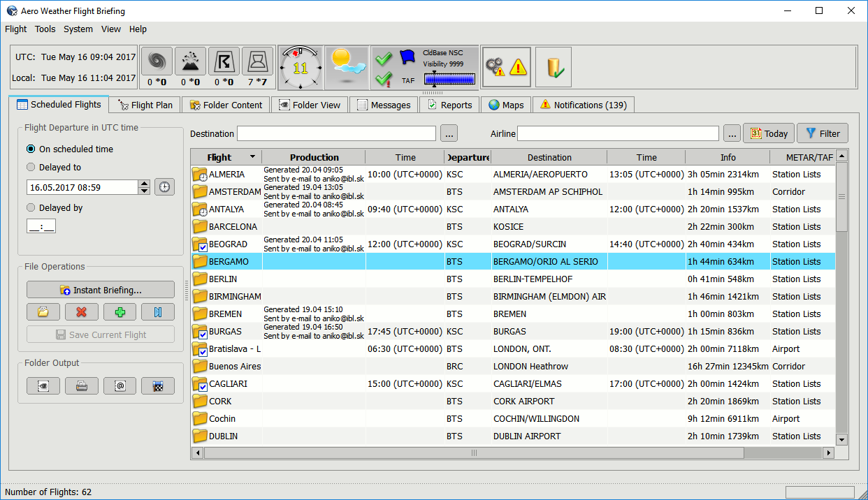Select the Buenos Aires flight row
The width and height of the screenshot is (868, 500).
pyautogui.click(x=513, y=367)
